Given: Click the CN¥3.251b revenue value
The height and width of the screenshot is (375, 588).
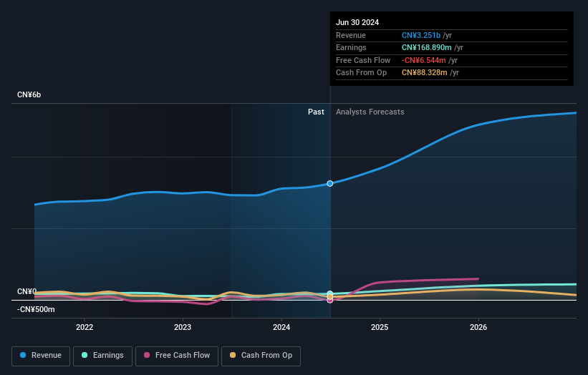Looking at the screenshot, I should pyautogui.click(x=421, y=35).
